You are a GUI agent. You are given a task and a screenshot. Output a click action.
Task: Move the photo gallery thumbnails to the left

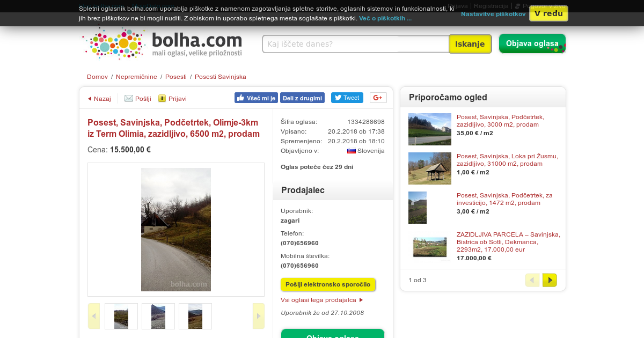coord(94,316)
